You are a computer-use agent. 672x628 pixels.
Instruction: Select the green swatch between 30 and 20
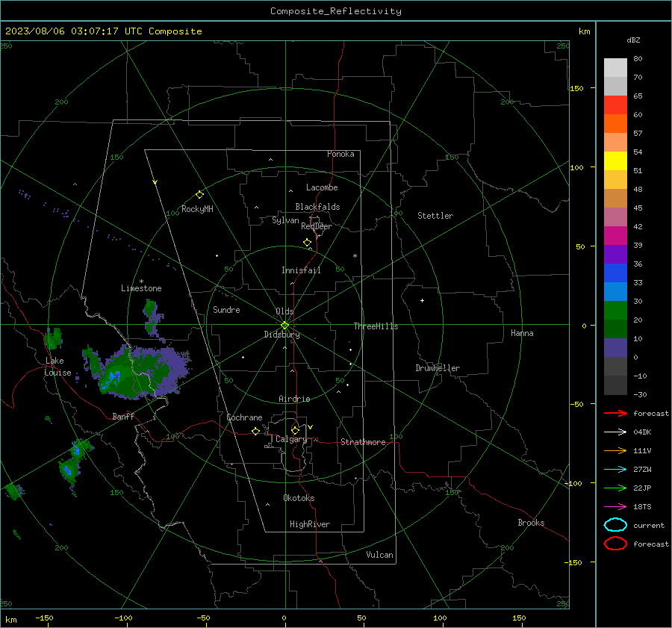click(x=615, y=311)
